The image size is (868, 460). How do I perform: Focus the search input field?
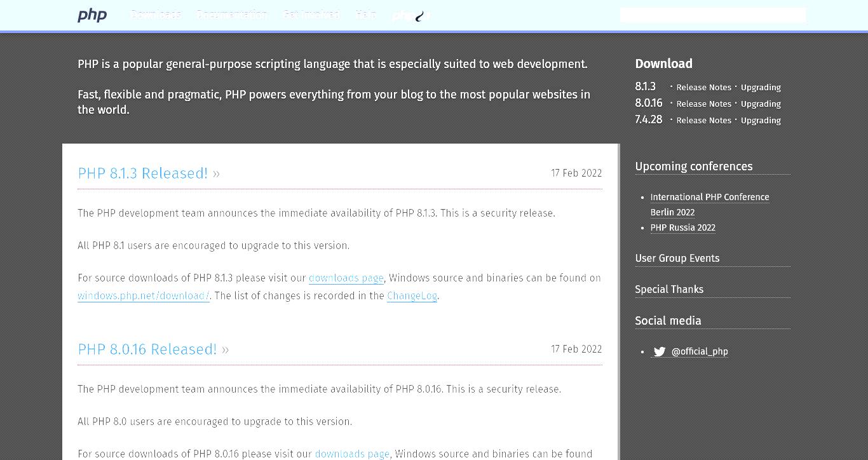[x=713, y=15]
